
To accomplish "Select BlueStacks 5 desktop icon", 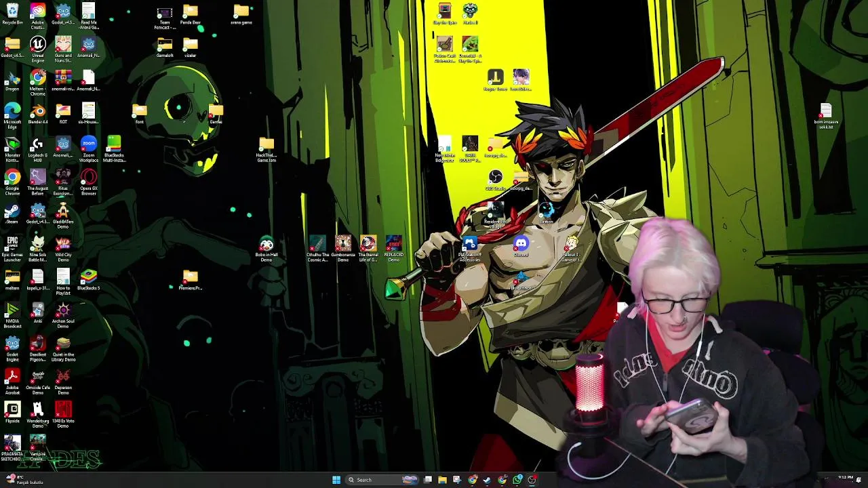I will [89, 279].
